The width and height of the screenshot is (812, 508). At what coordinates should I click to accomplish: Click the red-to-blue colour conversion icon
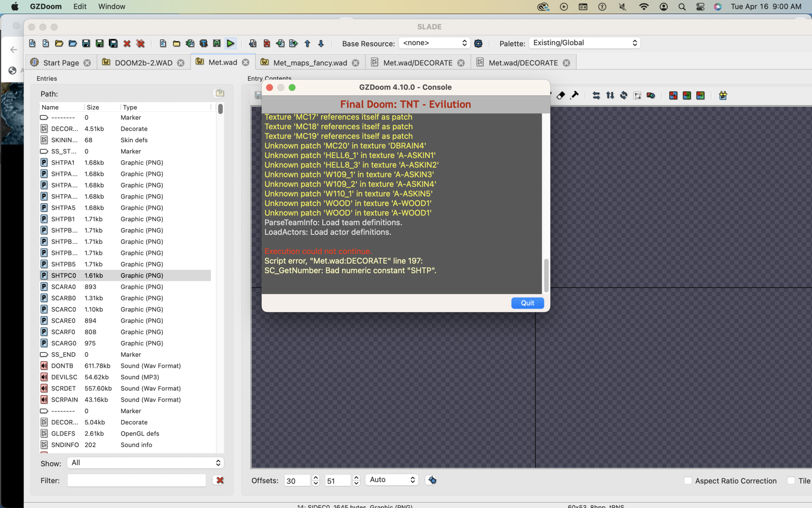(673, 96)
